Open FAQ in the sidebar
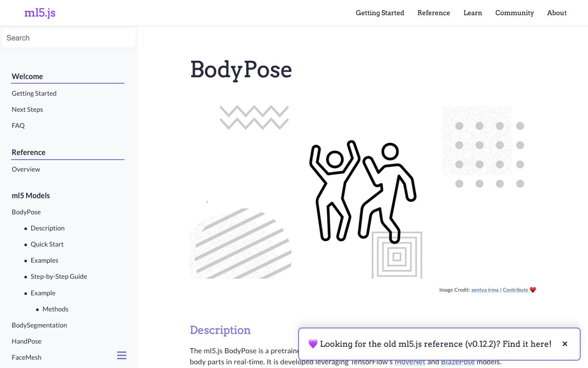The height and width of the screenshot is (368, 588). (18, 126)
